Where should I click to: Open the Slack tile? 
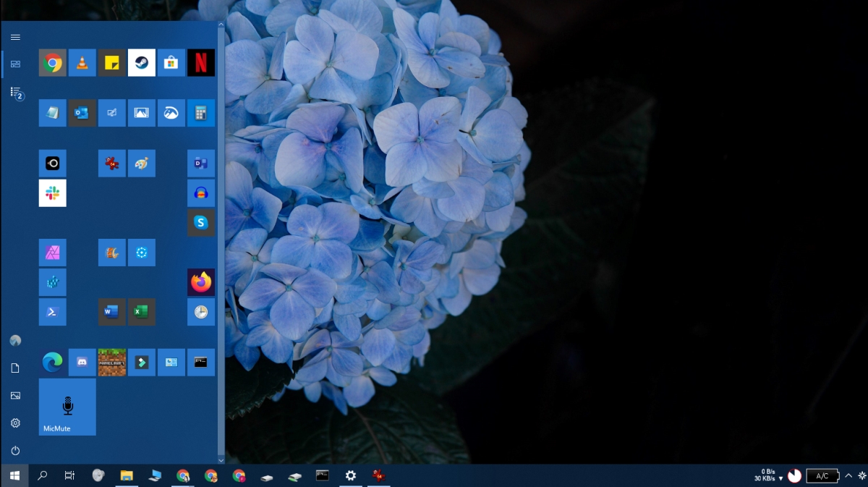52,192
